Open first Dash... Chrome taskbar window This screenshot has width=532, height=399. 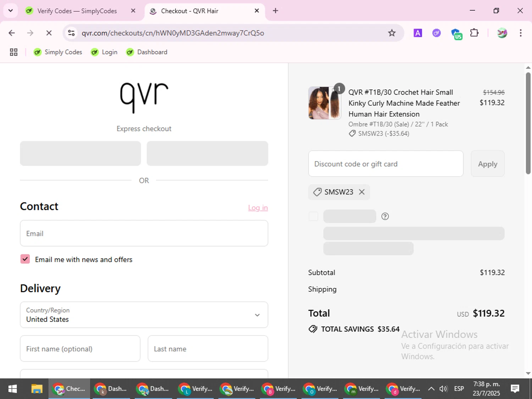pyautogui.click(x=111, y=389)
